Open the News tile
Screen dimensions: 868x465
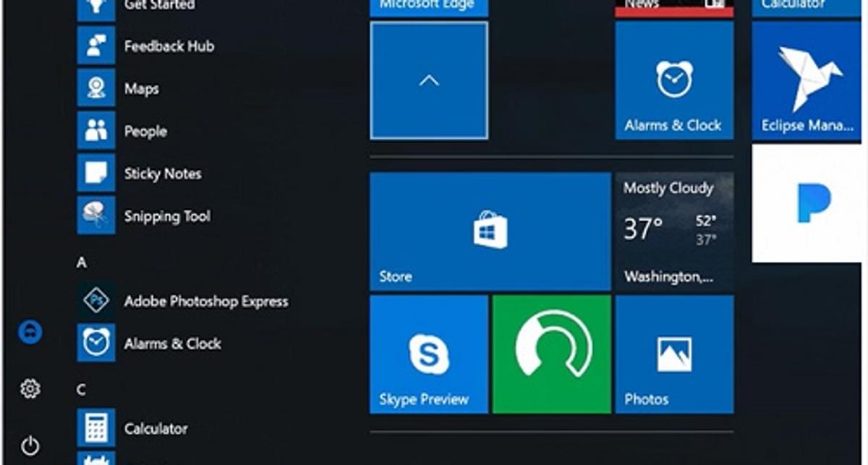pyautogui.click(x=674, y=8)
